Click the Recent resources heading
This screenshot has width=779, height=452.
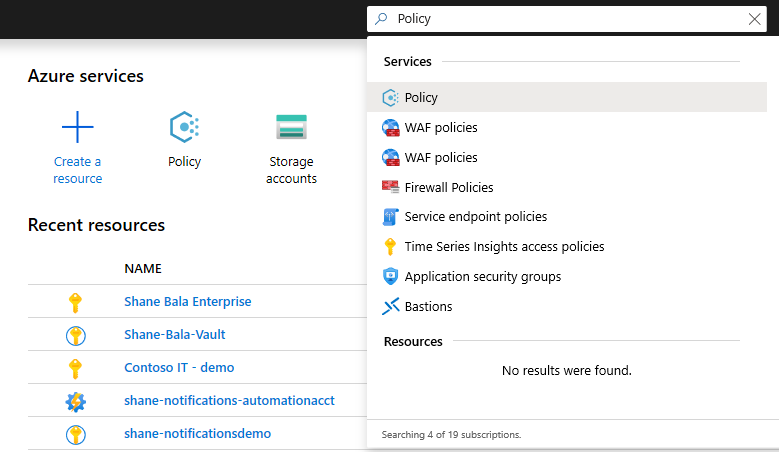(96, 225)
